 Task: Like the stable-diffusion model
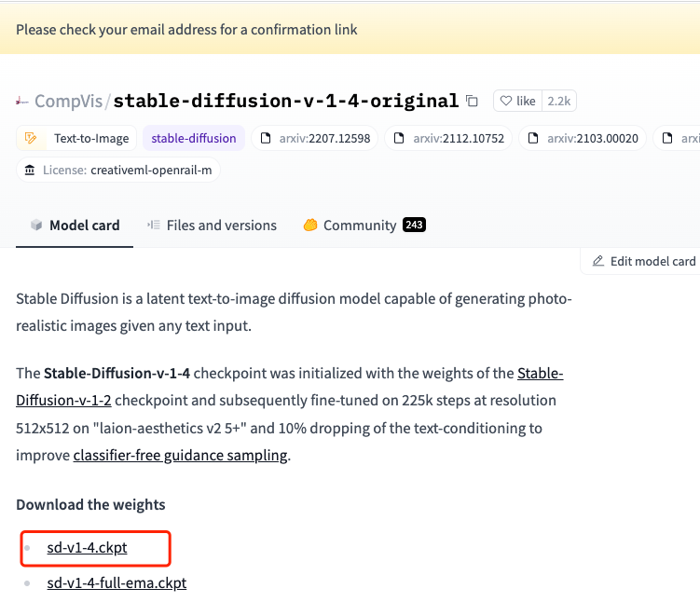tap(517, 101)
